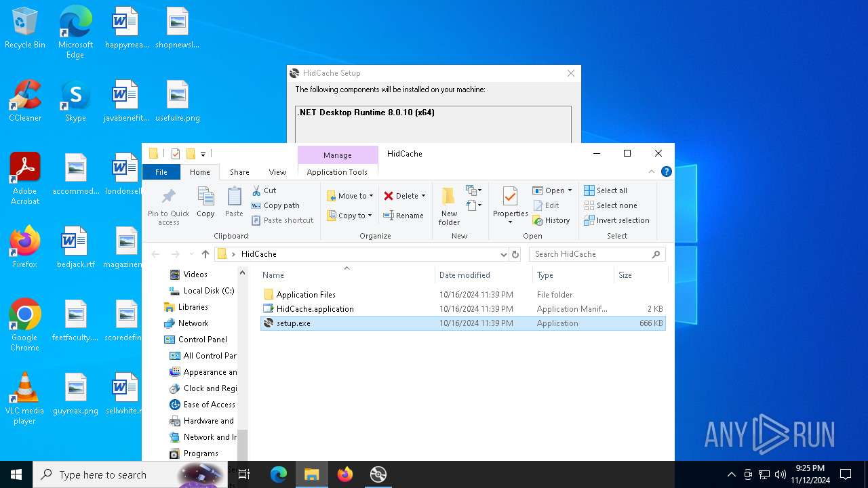
Task: Select the Application Files folder
Action: point(463,295)
